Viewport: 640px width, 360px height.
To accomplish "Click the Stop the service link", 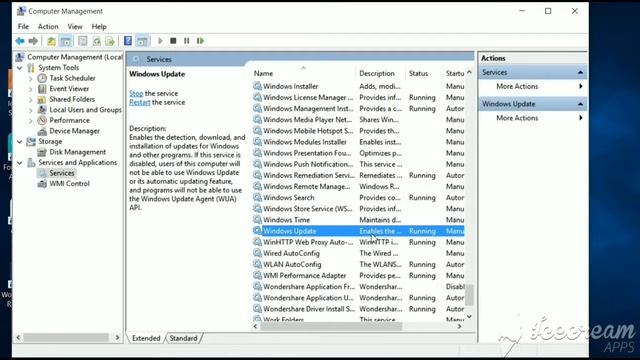I will tap(136, 93).
